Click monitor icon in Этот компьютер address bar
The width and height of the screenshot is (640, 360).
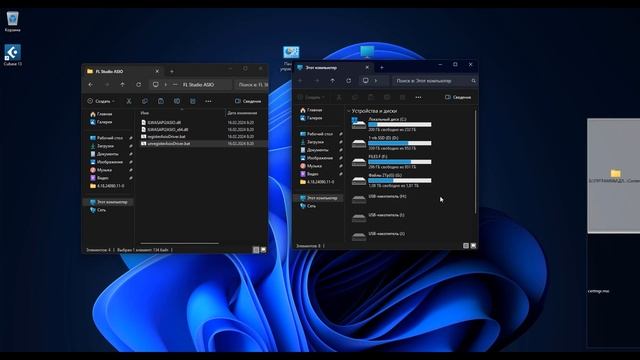coord(366,81)
